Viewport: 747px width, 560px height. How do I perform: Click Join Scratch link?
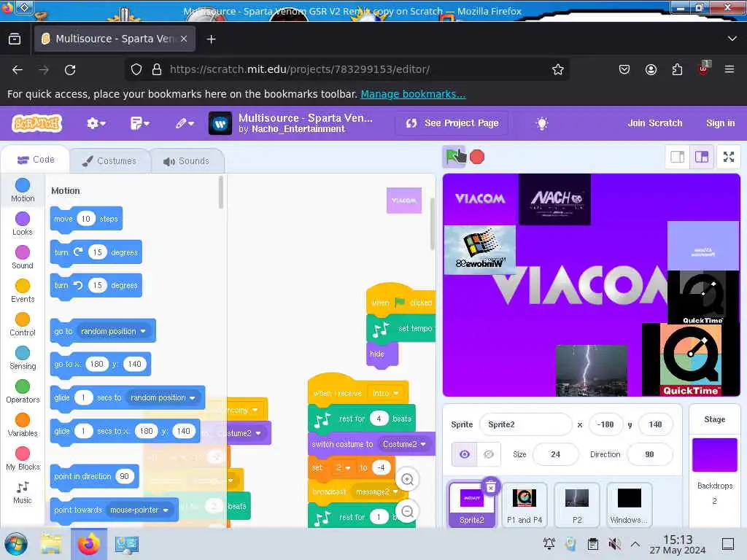[x=654, y=123]
